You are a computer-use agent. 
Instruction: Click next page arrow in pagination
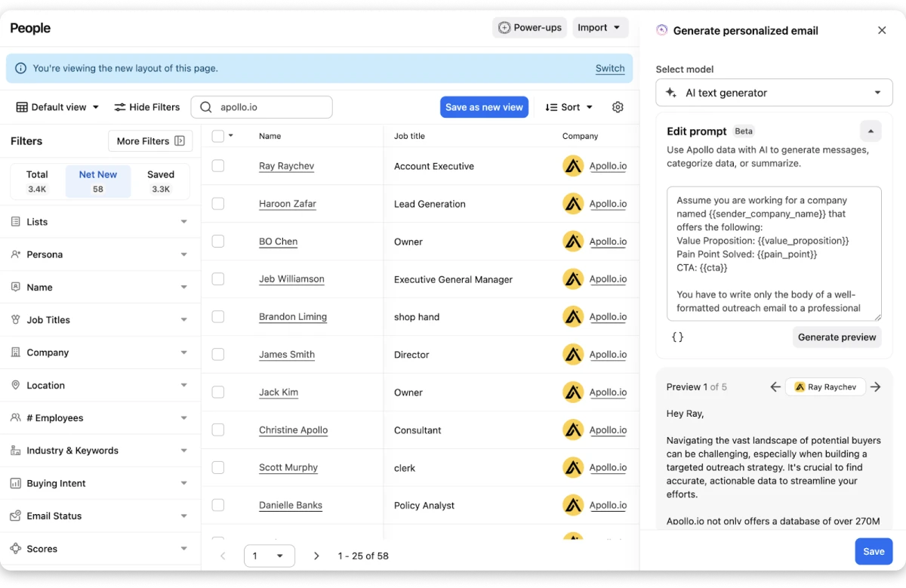point(316,556)
